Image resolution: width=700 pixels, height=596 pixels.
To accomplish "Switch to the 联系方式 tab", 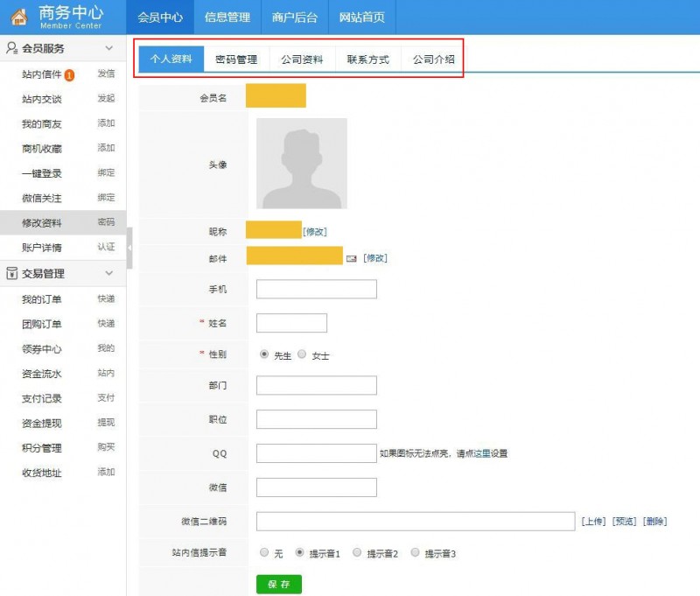I will [x=368, y=60].
